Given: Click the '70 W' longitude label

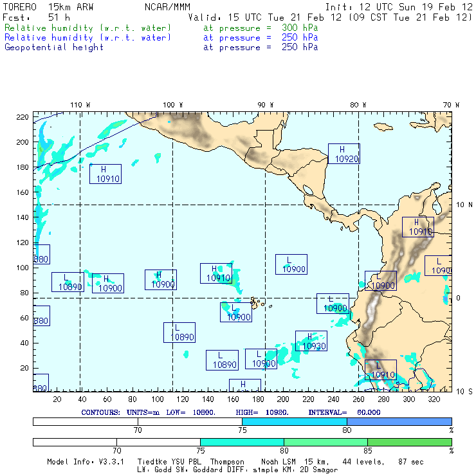Looking at the screenshot, I should coord(451,105).
